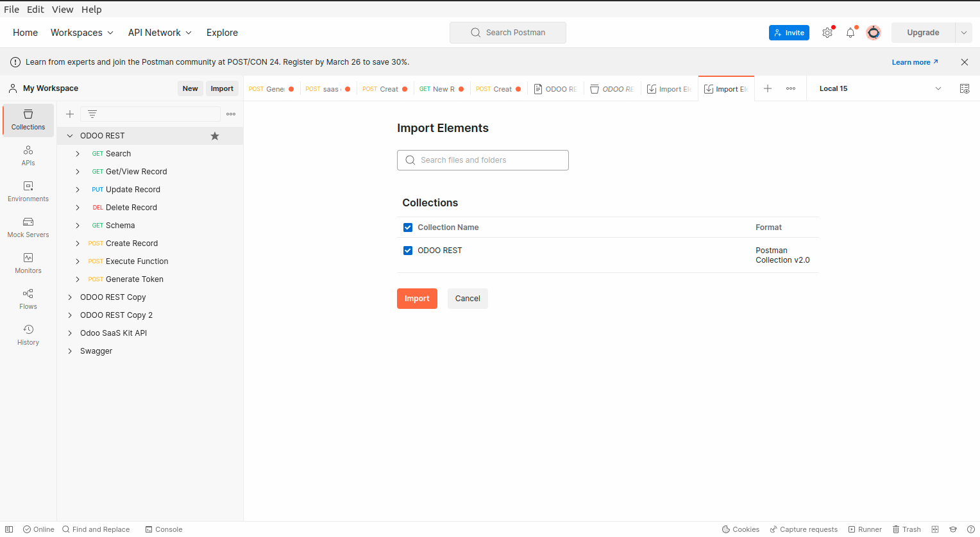Open the Mock Servers sidebar icon

(x=28, y=227)
